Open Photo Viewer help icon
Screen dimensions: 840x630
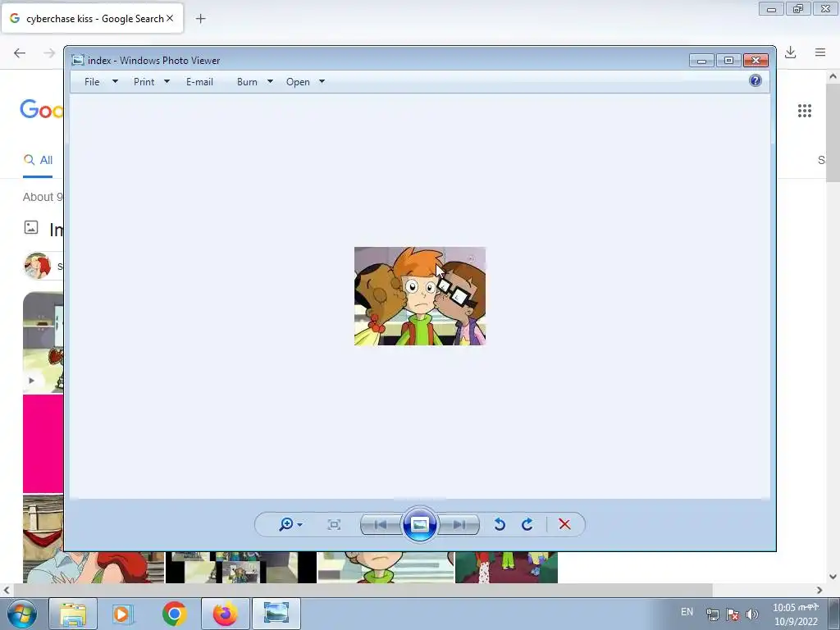(x=756, y=81)
